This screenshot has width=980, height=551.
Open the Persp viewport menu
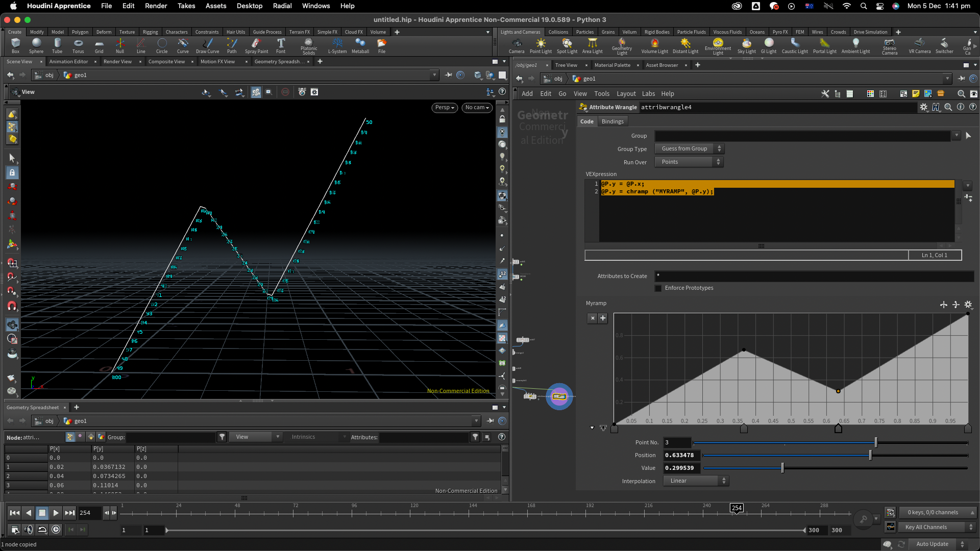coord(445,108)
